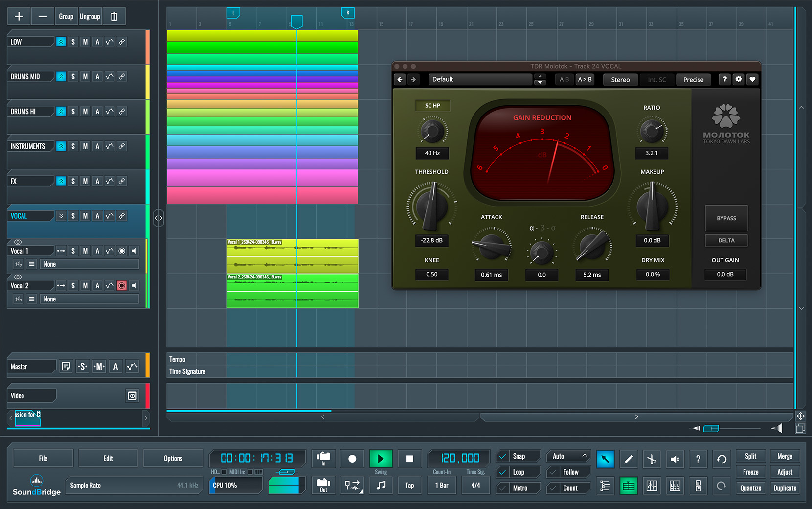Solo the DRUMS HI group
The image size is (812, 509).
73,112
